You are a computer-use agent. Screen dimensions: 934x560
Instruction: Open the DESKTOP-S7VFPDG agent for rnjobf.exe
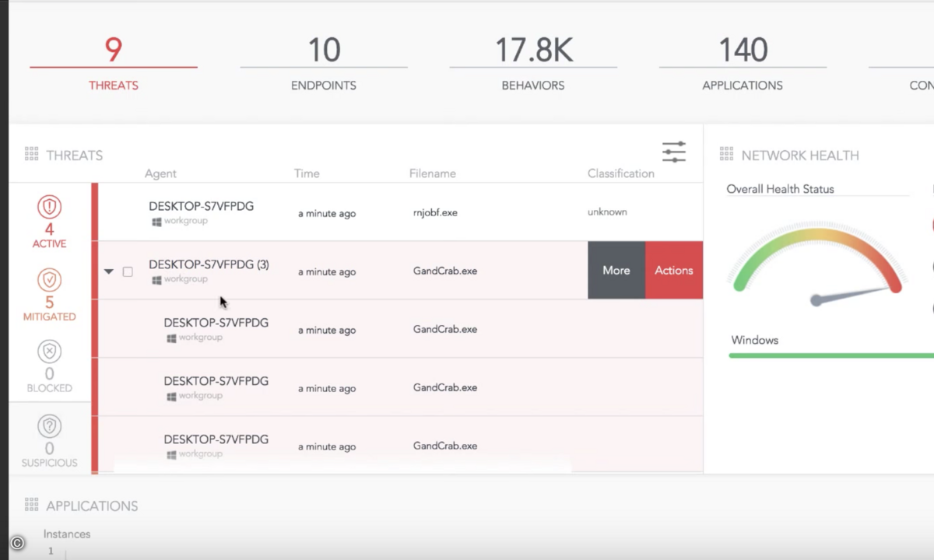[x=202, y=206]
